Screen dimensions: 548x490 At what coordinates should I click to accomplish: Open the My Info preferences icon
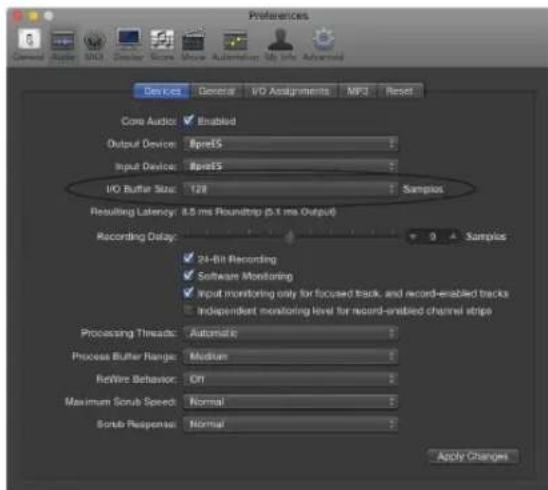(280, 44)
